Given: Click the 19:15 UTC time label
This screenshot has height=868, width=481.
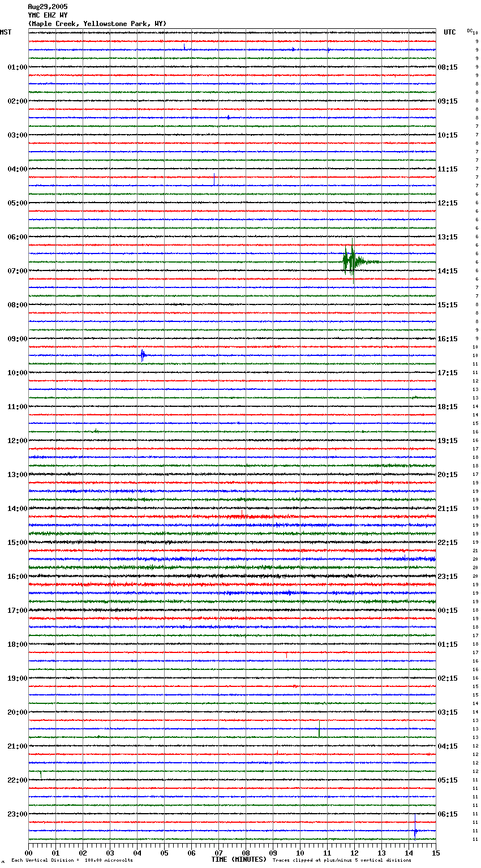Looking at the screenshot, I should tap(448, 441).
